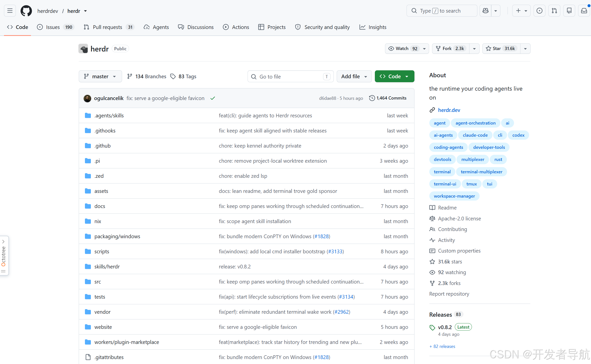View the 83 Tags
Screen dimensions: 591x364
[x=183, y=76]
